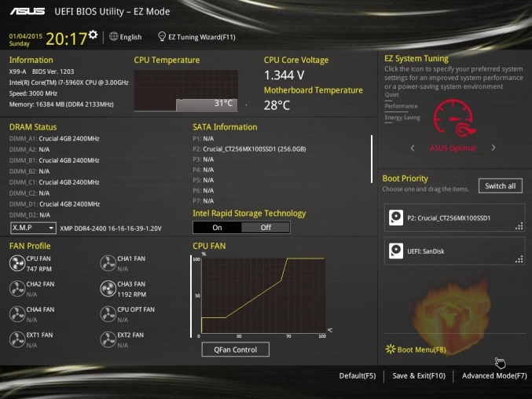532x399 pixels.
Task: Select Energy Saving tuning mode
Action: (402, 118)
